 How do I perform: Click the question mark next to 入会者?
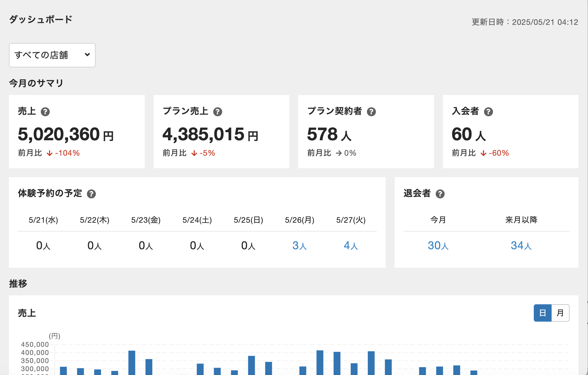(x=489, y=112)
